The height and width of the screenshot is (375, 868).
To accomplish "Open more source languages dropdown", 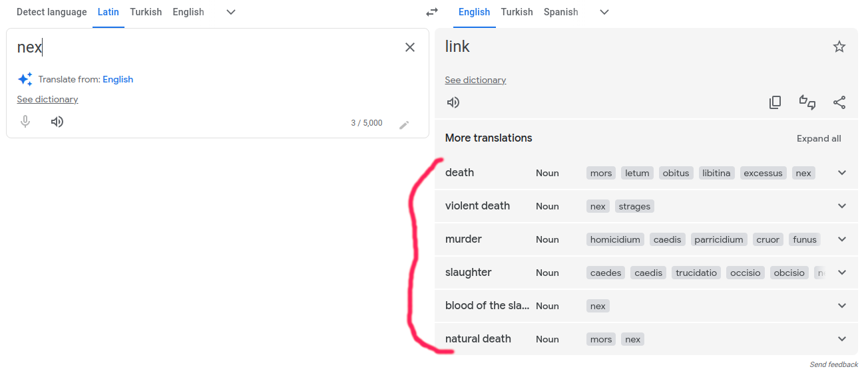I will [x=231, y=12].
